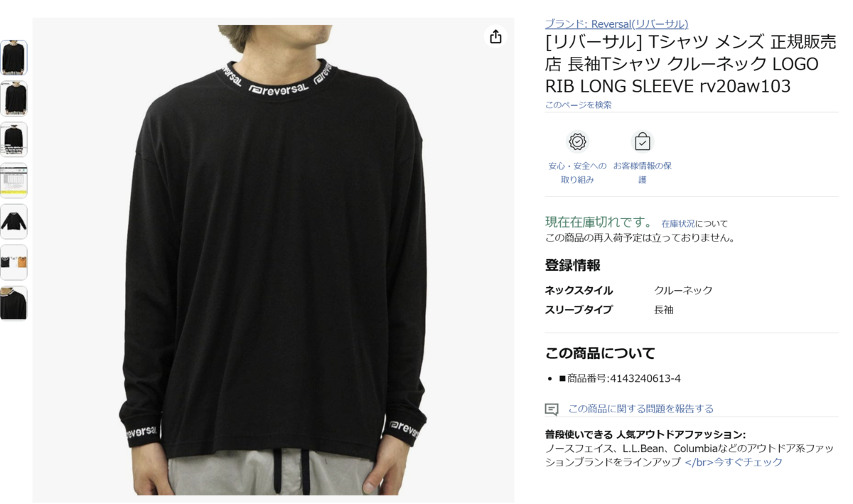Image resolution: width=853 pixels, height=504 pixels.
Task: Click the customer information protection bag icon
Action: 643,141
